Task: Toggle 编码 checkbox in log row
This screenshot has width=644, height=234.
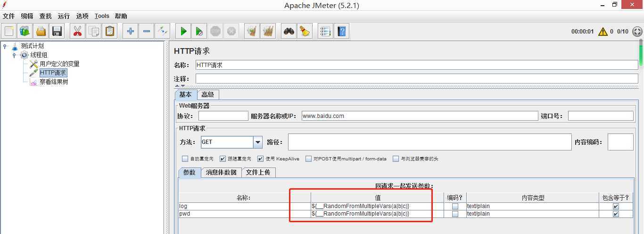Action: coord(455,207)
